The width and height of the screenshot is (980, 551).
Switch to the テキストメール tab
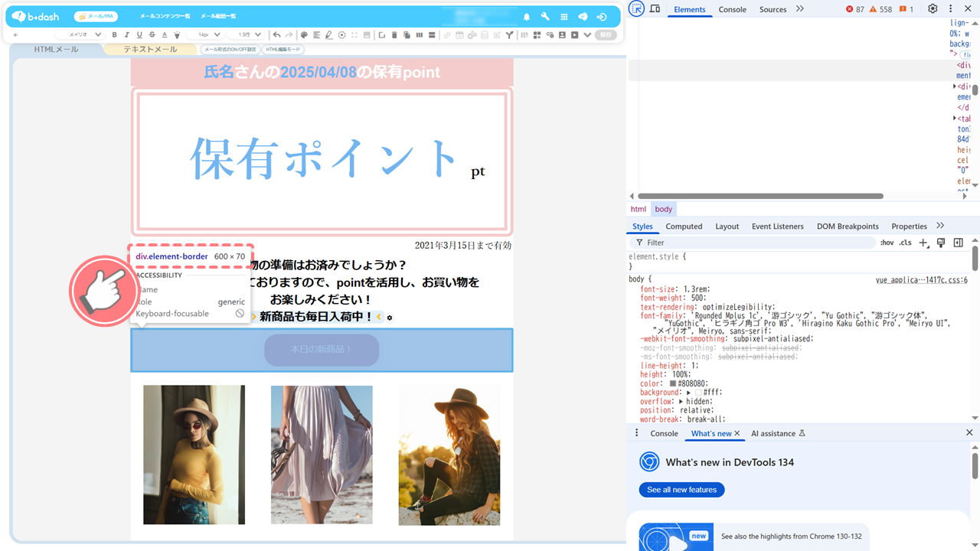pyautogui.click(x=150, y=49)
